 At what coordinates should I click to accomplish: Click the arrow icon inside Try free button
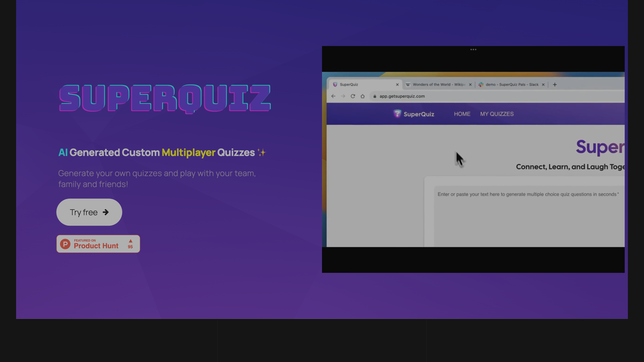(x=106, y=212)
